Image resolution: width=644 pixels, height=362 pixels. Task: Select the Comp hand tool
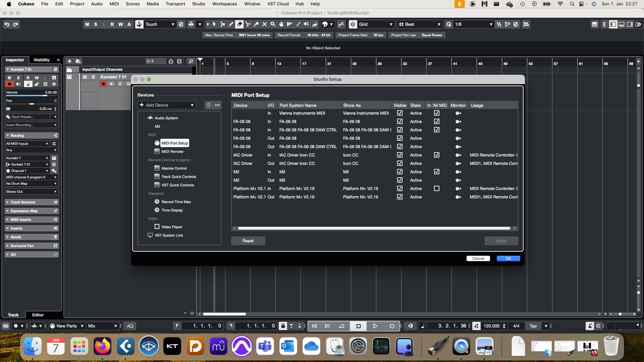pyautogui.click(x=281, y=24)
